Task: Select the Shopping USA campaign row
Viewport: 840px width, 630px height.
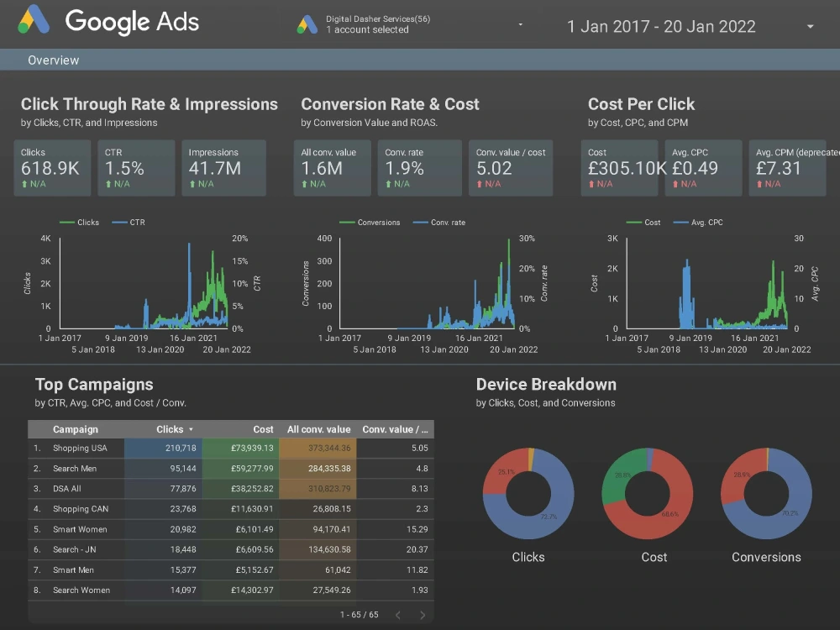Action: tap(231, 448)
